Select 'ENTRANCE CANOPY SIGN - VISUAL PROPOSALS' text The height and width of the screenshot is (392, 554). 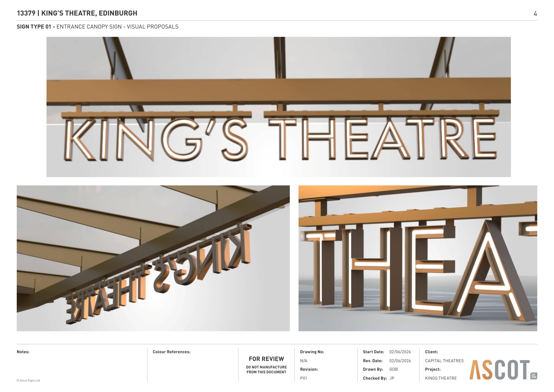(x=118, y=27)
